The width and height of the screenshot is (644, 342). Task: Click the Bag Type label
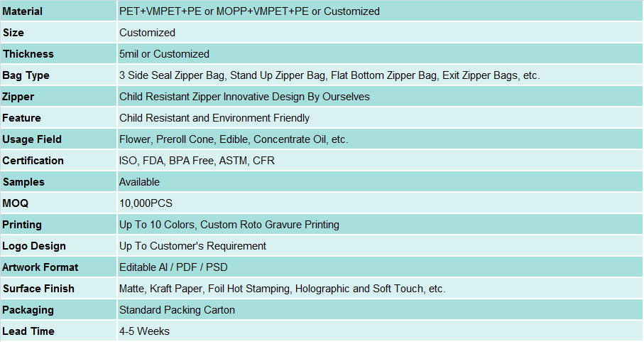coord(26,75)
